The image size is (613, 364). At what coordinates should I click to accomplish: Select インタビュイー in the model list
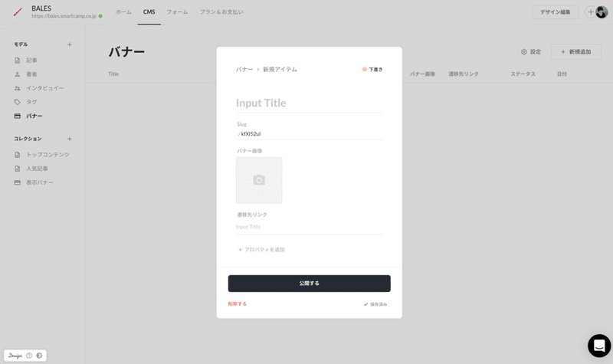coord(45,88)
